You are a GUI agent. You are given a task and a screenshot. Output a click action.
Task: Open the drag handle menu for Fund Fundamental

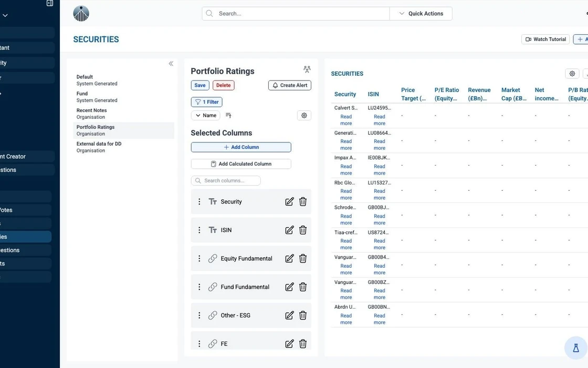199,287
